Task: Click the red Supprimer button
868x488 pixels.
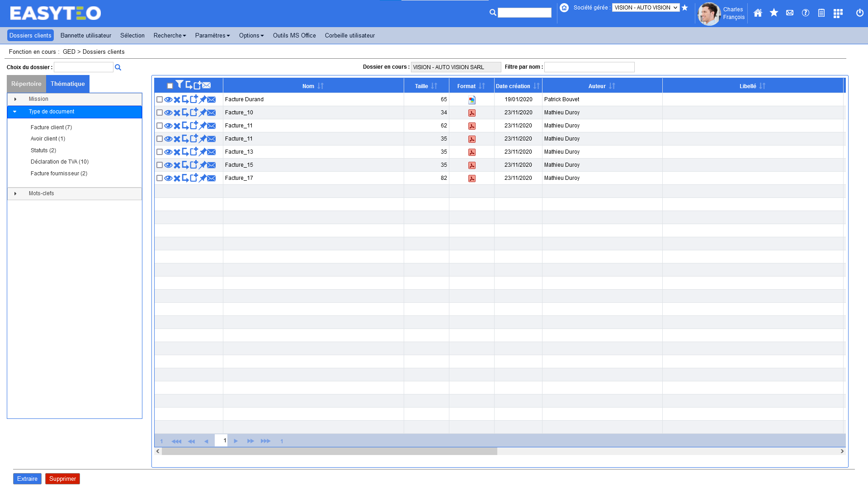Action: pyautogui.click(x=62, y=479)
